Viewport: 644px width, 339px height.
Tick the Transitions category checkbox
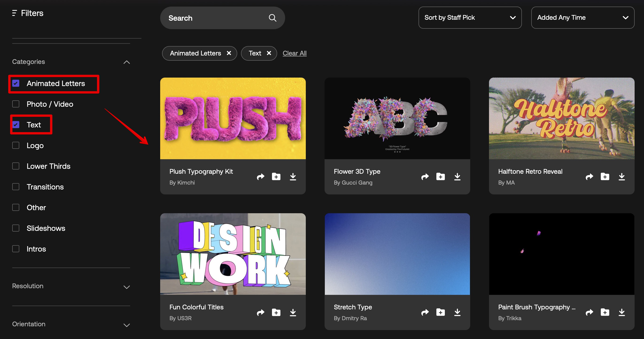tap(16, 187)
